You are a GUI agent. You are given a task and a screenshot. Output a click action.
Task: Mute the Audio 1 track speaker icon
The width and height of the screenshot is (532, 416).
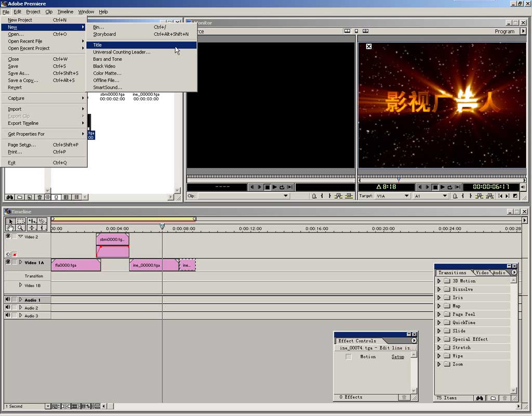8,300
